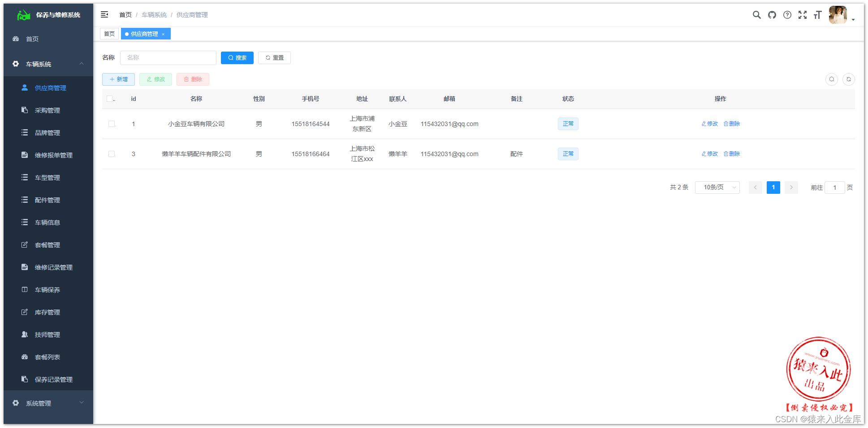
Task: Go to next page arrow in pagination
Action: pos(791,188)
